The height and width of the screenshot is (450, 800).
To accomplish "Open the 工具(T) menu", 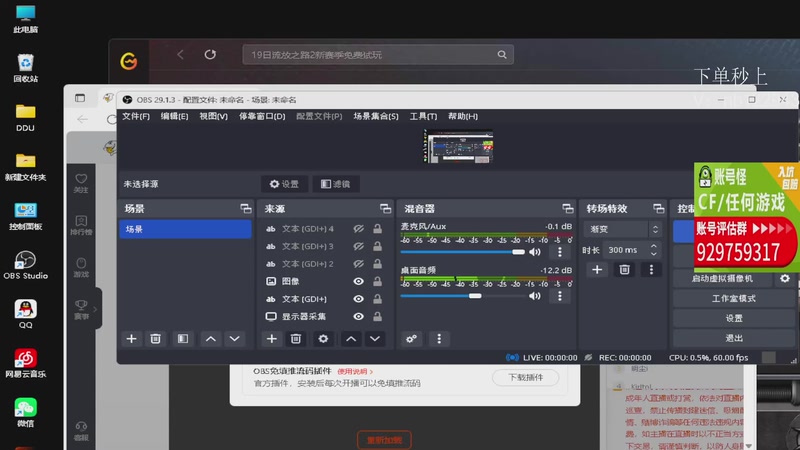I will pyautogui.click(x=423, y=116).
